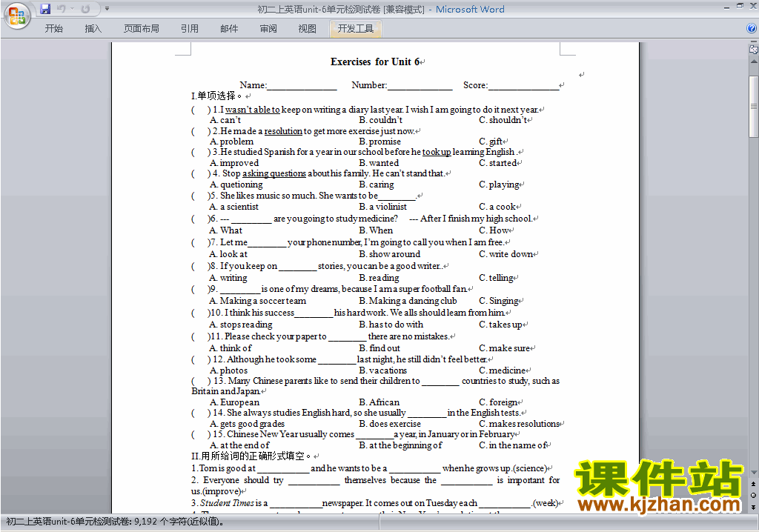The height and width of the screenshot is (532, 759).
Task: Click option 'B. at the beginning of'
Action: [400, 445]
